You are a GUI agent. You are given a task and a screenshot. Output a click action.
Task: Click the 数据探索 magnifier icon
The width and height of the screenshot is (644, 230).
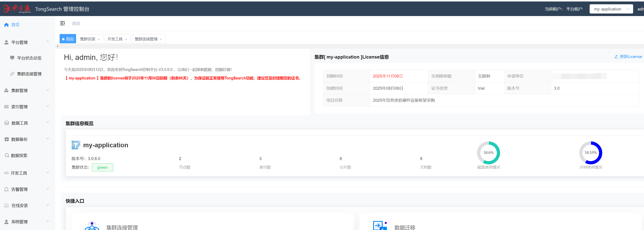coord(7,155)
